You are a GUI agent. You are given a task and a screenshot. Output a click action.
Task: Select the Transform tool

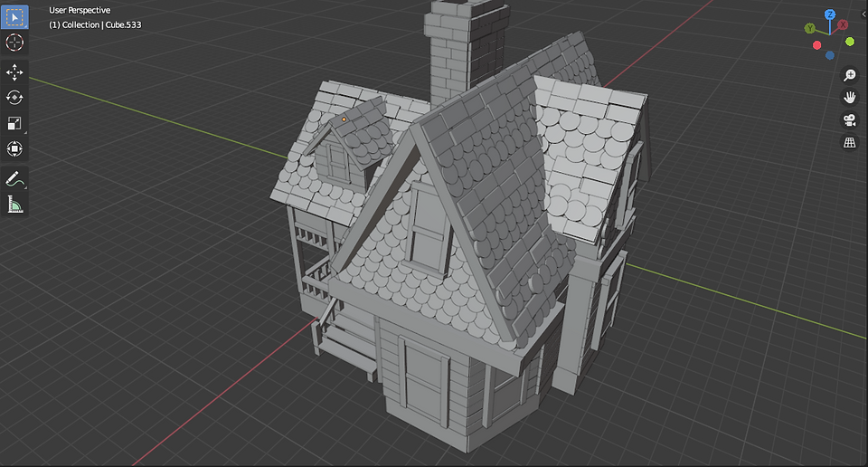pos(14,148)
